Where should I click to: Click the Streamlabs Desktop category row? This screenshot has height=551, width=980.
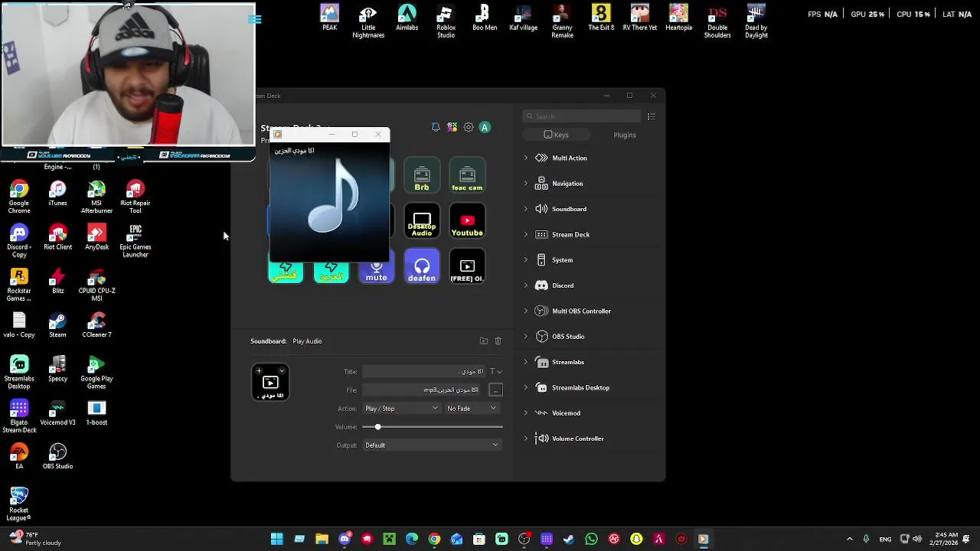589,388
